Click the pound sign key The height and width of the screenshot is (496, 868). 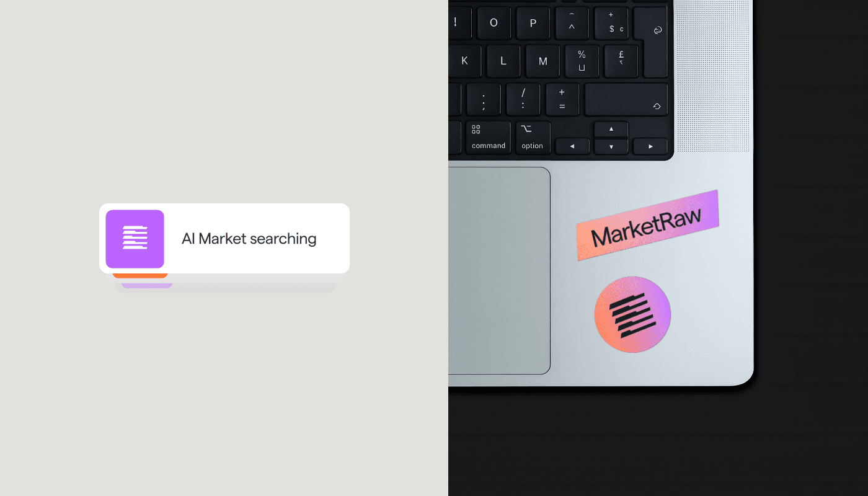tap(621, 61)
